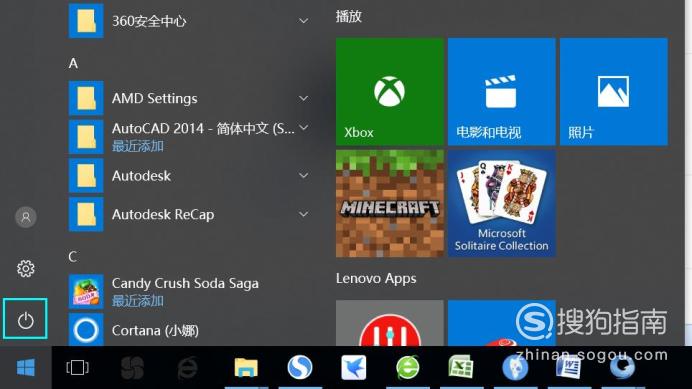Screen dimensions: 692x389
Task: Open Settings via the gear icon
Action: pyautogui.click(x=26, y=268)
